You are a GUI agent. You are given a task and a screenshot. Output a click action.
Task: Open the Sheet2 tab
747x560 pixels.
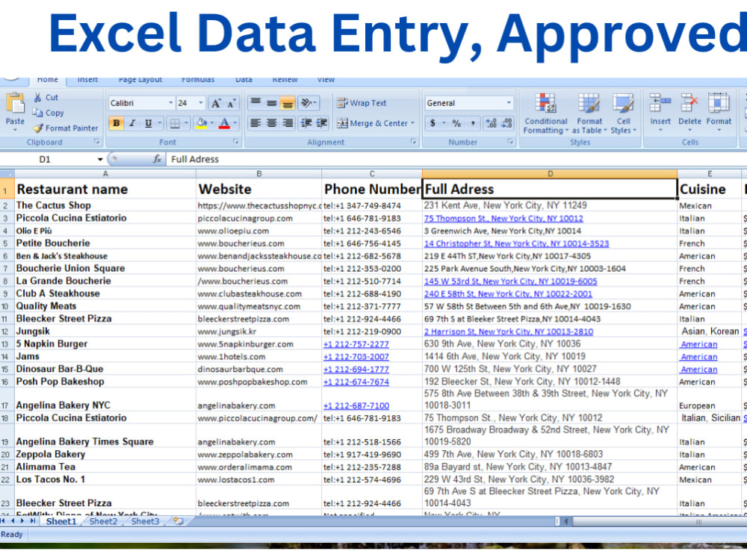pos(103,522)
